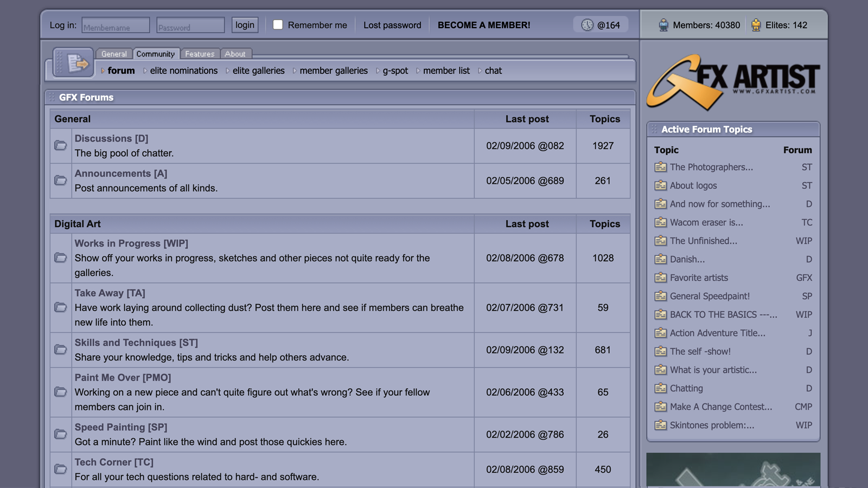Expand the arrow before member list

pos(417,71)
